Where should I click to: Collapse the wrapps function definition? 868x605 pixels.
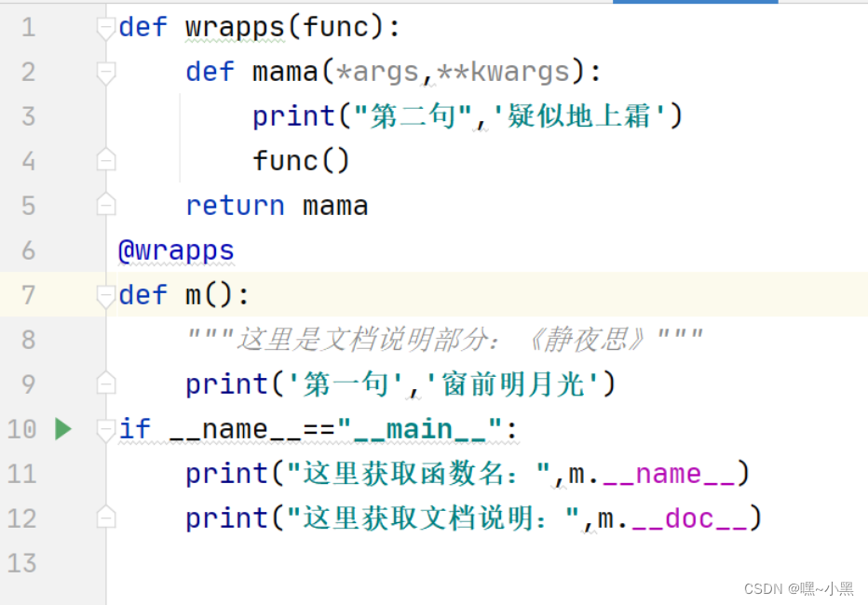click(x=105, y=27)
